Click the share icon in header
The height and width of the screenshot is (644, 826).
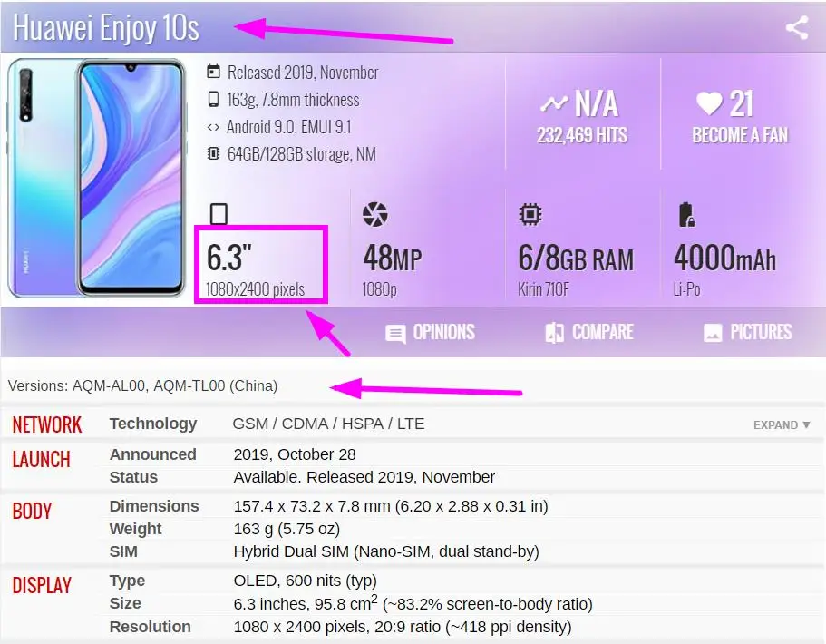pos(796,28)
